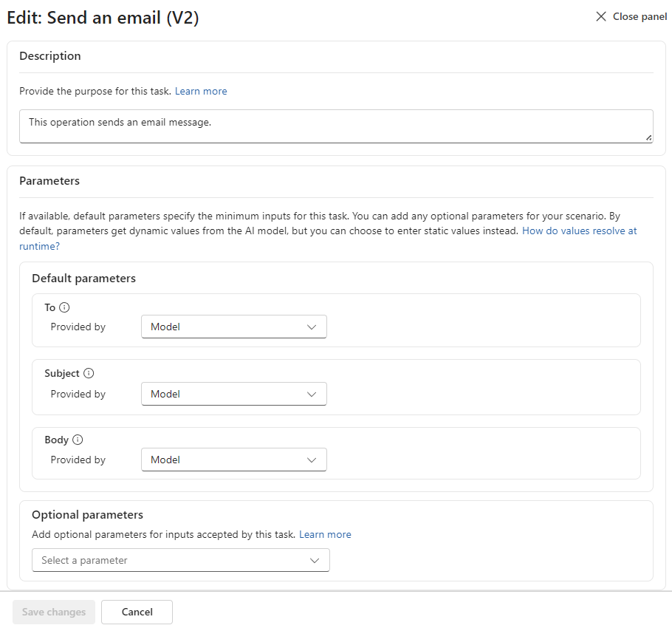Open the Learn more link under Description
The width and height of the screenshot is (672, 628).
pos(201,91)
